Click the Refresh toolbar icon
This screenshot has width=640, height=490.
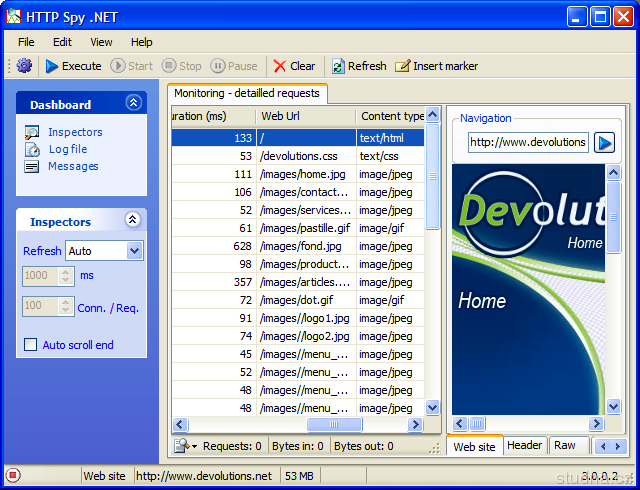point(338,66)
